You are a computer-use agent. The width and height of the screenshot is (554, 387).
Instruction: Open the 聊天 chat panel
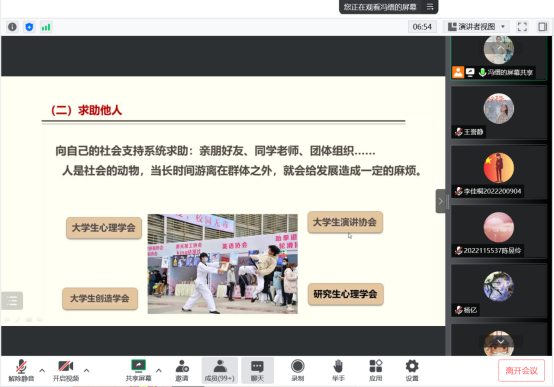click(257, 370)
